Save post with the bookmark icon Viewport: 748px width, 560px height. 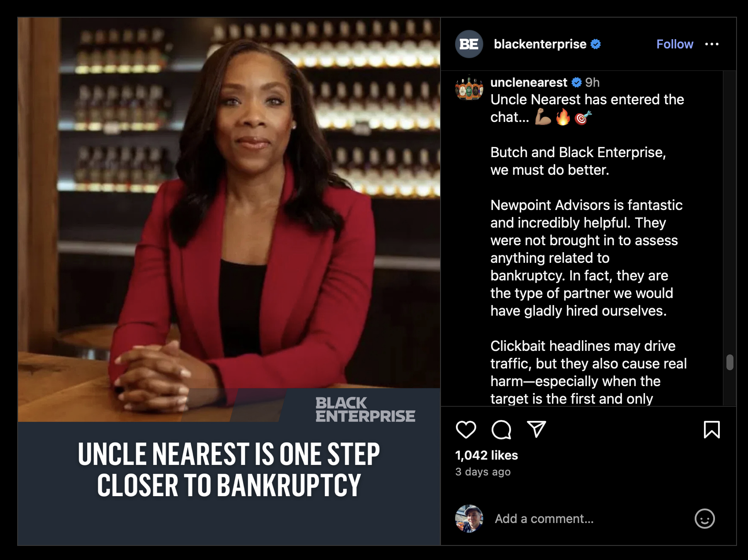click(x=712, y=430)
